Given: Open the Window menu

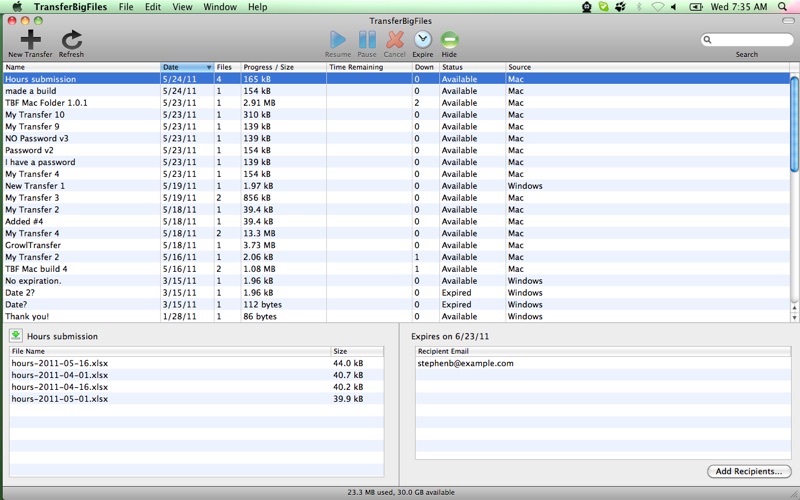Looking at the screenshot, I should tap(220, 7).
